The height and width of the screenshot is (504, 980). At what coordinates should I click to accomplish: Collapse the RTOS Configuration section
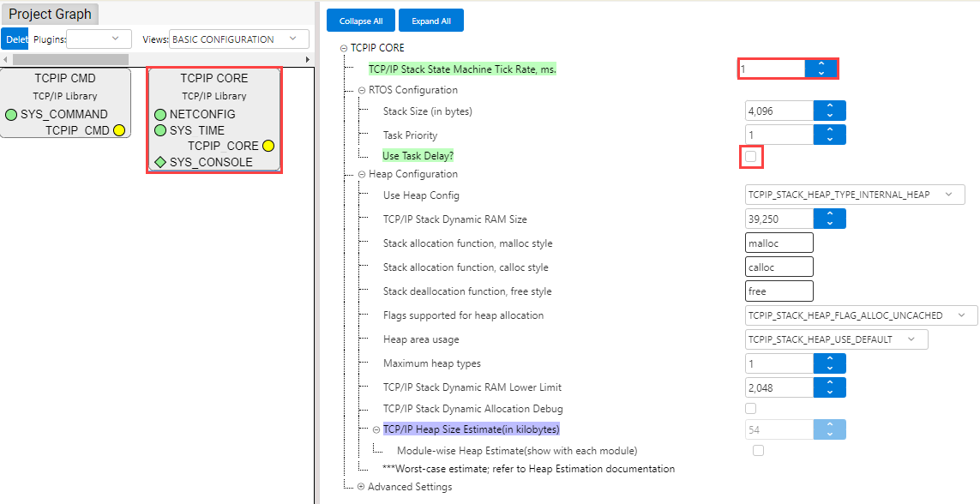(x=362, y=90)
